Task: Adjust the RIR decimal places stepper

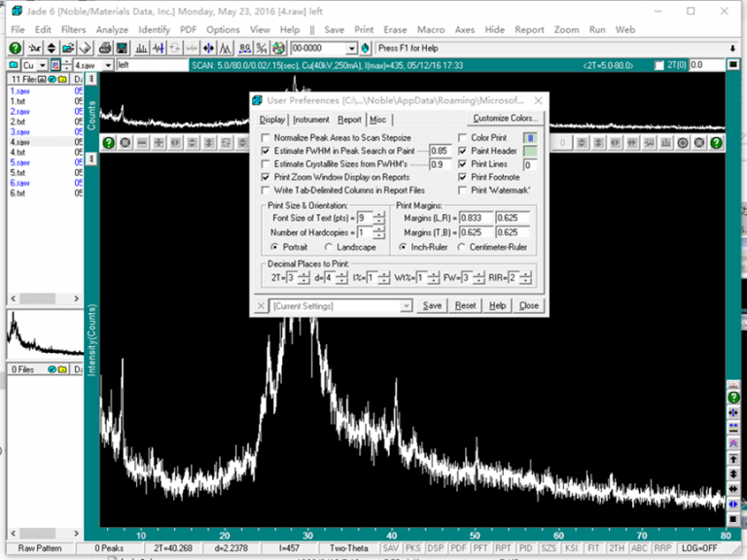Action: coord(525,278)
